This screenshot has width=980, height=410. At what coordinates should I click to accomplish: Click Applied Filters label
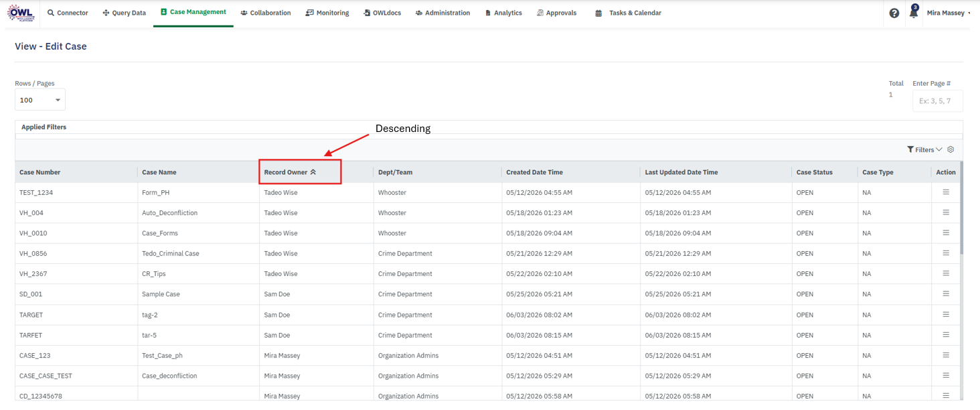coord(44,127)
